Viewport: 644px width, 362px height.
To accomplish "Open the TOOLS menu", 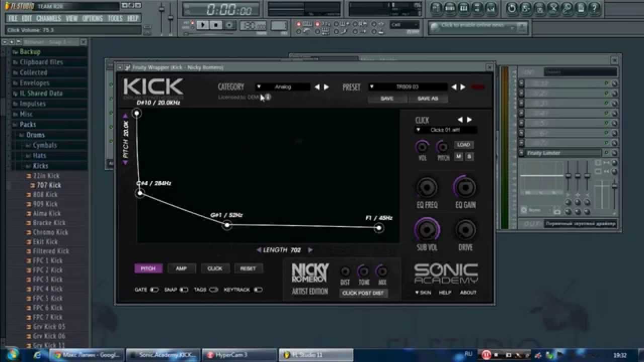I will (115, 19).
